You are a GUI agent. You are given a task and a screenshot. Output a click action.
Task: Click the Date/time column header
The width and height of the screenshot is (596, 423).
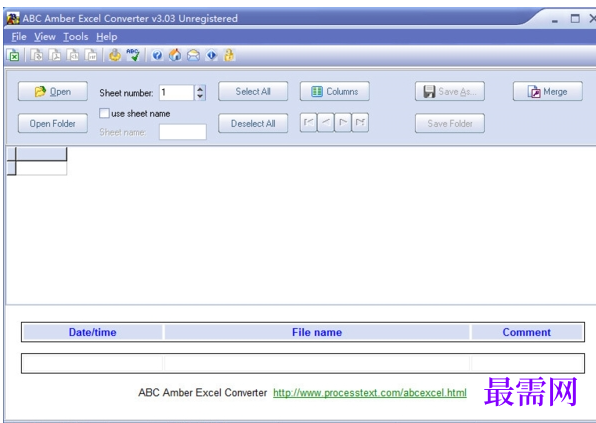pyautogui.click(x=92, y=332)
